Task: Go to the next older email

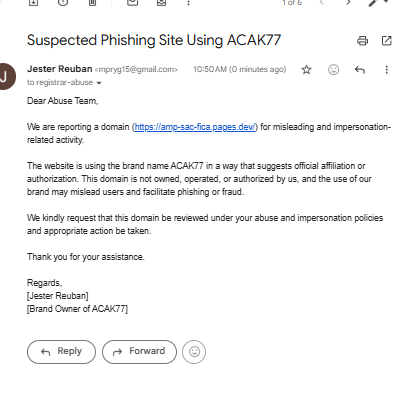Action: [x=348, y=3]
